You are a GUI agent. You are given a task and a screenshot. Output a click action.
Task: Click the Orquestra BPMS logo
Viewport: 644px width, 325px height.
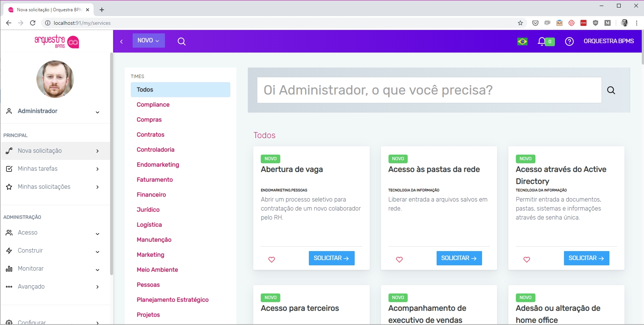pos(57,42)
